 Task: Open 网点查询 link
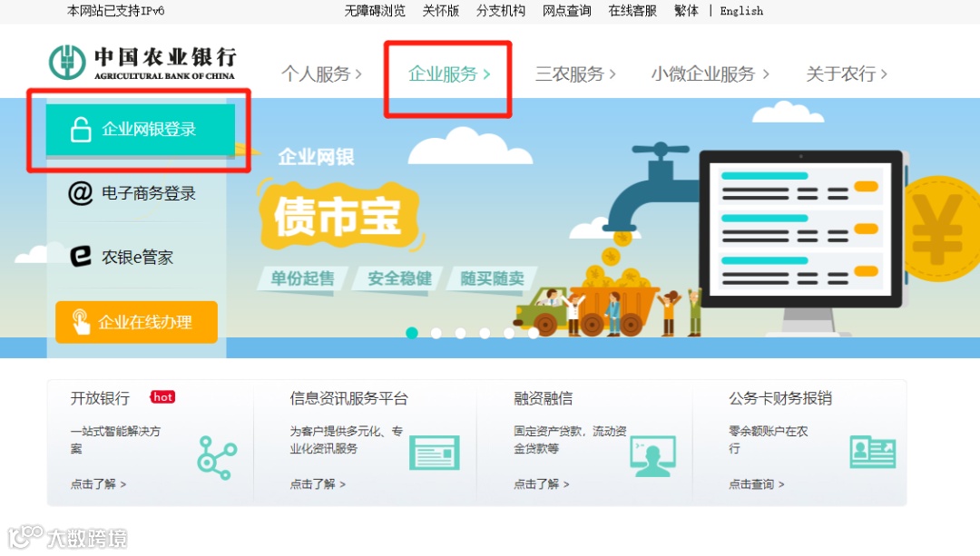[566, 11]
